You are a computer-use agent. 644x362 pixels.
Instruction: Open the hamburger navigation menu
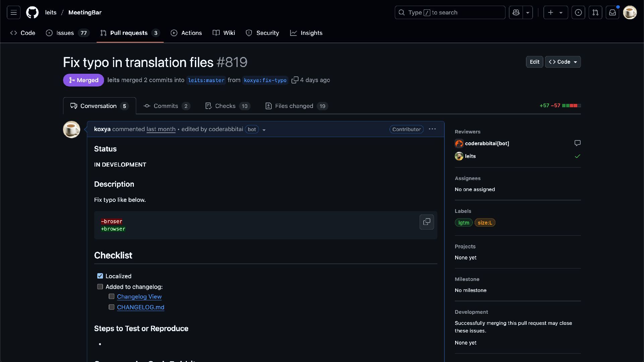coord(13,12)
